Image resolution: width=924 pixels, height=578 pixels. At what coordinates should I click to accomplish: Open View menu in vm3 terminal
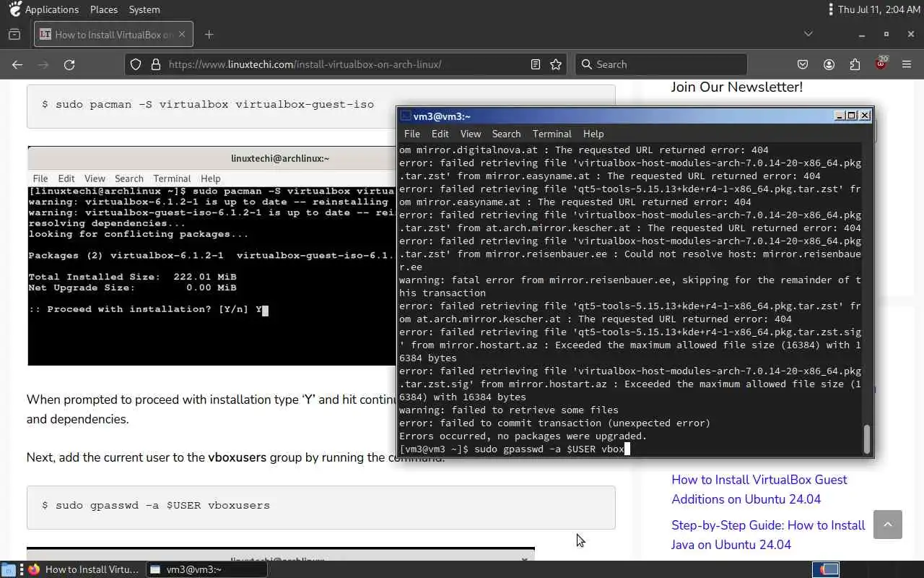point(471,134)
